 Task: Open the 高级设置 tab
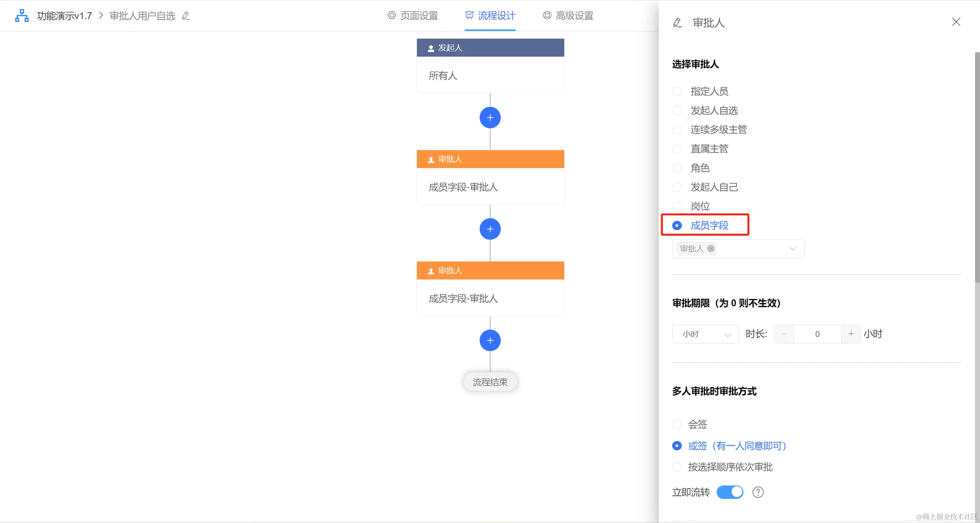(568, 16)
